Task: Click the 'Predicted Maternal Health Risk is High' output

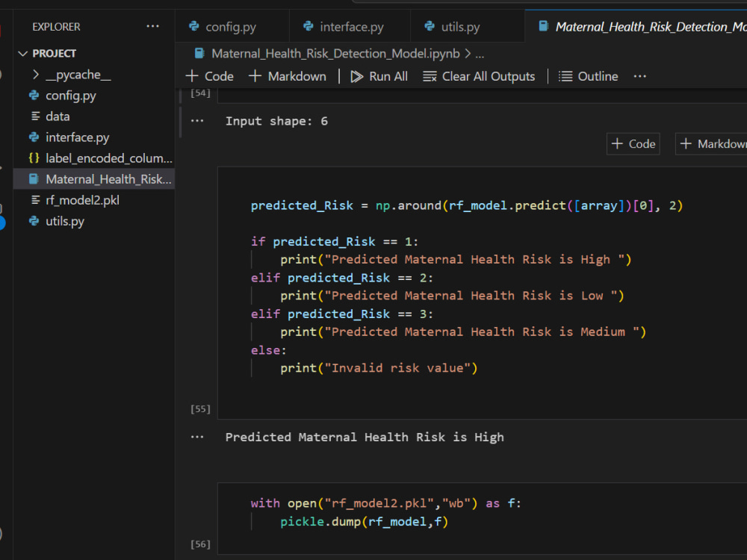Action: (x=365, y=438)
